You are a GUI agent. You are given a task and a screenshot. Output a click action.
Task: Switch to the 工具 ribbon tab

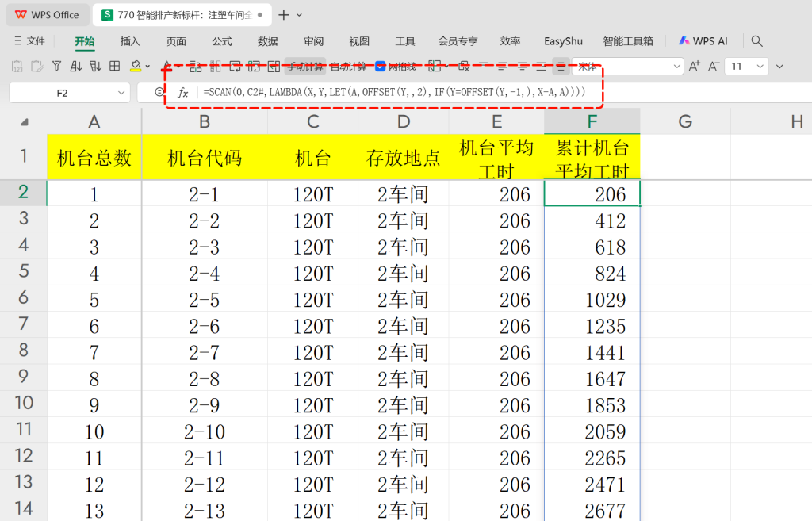coord(405,41)
